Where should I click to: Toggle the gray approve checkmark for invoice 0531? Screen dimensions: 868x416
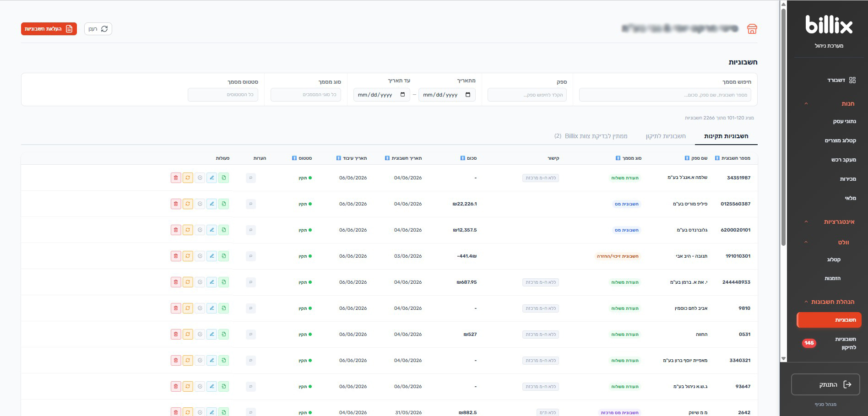[x=200, y=334]
